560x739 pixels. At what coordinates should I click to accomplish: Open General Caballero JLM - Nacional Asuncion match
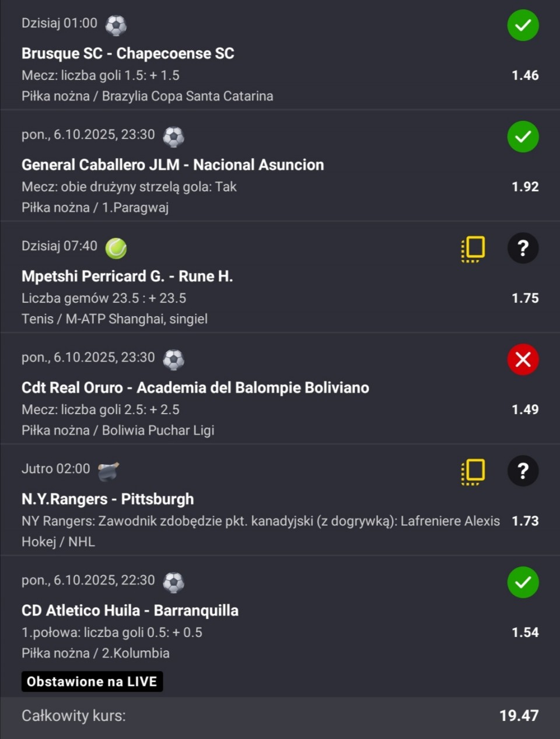[173, 165]
